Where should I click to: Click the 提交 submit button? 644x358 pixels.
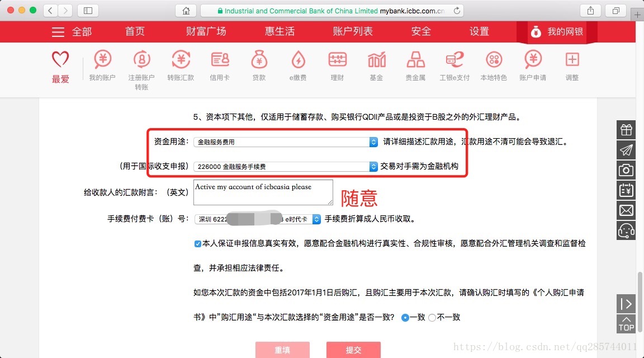(x=353, y=350)
